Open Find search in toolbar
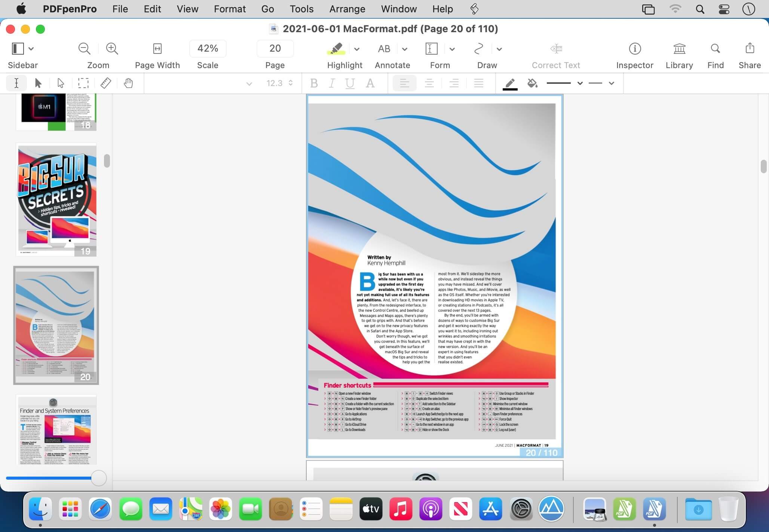Viewport: 769px width, 532px height. pos(715,49)
